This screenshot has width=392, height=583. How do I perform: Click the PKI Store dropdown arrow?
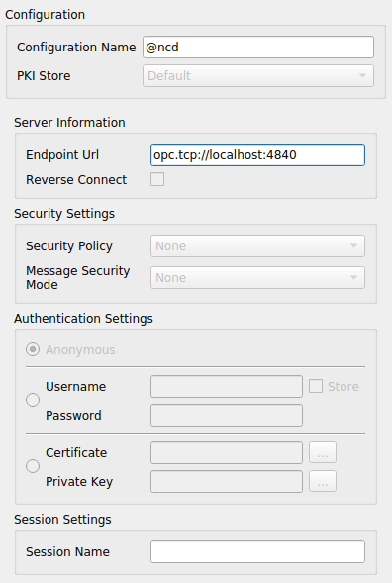[x=362, y=76]
